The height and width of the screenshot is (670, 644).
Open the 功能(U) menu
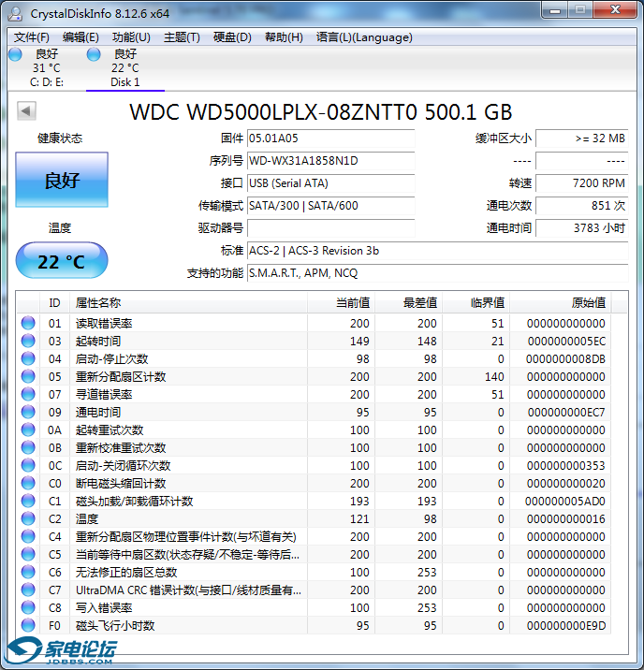[131, 37]
